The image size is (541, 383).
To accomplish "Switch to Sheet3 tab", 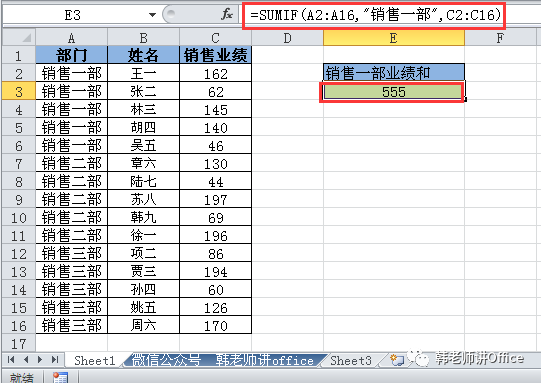I will coord(351,361).
